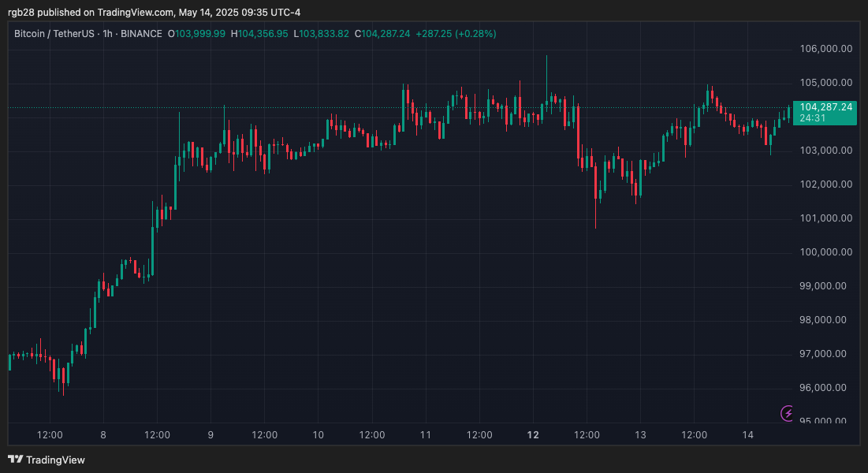868x473 pixels.
Task: Click the change percentage +0.28%
Action: point(475,34)
